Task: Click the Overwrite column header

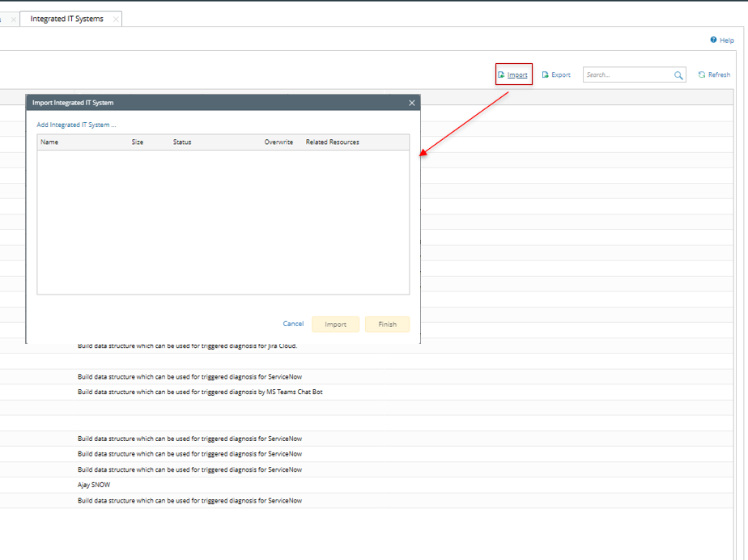Action: point(278,142)
